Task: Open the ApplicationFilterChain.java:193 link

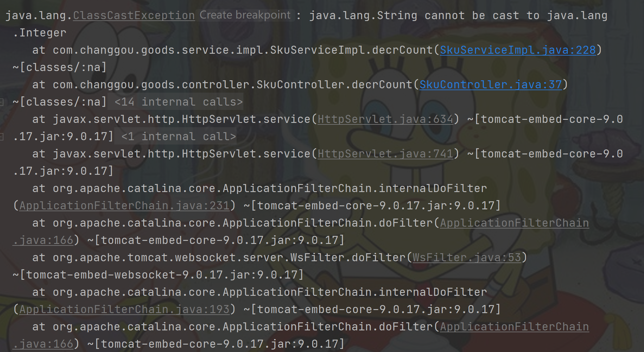Action: [124, 309]
